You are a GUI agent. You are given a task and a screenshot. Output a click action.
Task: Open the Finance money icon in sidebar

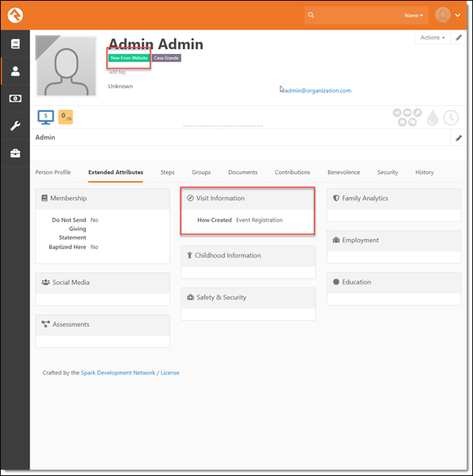pyautogui.click(x=15, y=99)
